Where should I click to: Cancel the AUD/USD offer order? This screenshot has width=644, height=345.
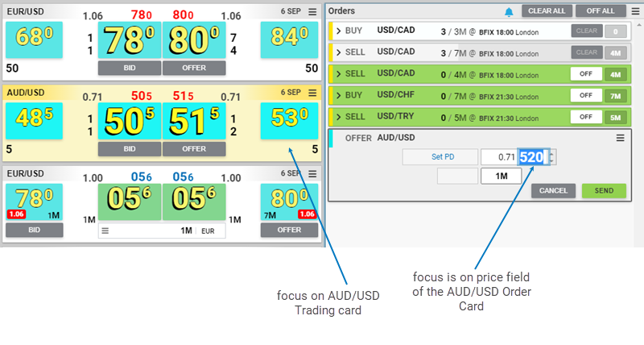553,191
